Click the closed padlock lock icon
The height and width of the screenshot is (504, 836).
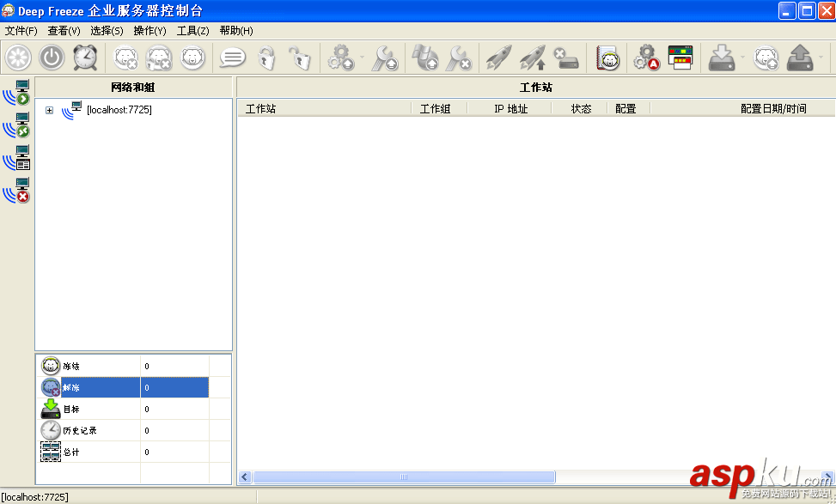266,58
